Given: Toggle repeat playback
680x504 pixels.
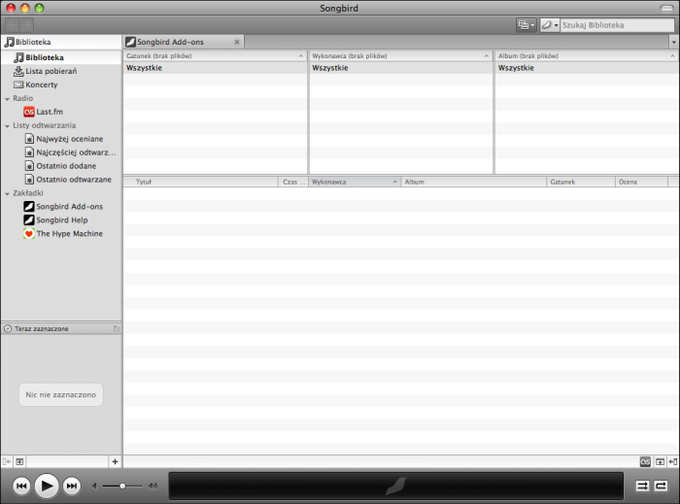Looking at the screenshot, I should (661, 486).
